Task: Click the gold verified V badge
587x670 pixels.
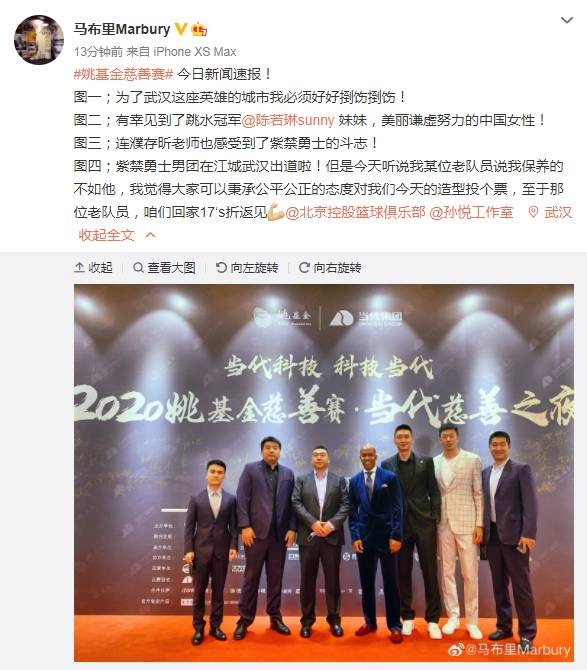Action: 181,29
